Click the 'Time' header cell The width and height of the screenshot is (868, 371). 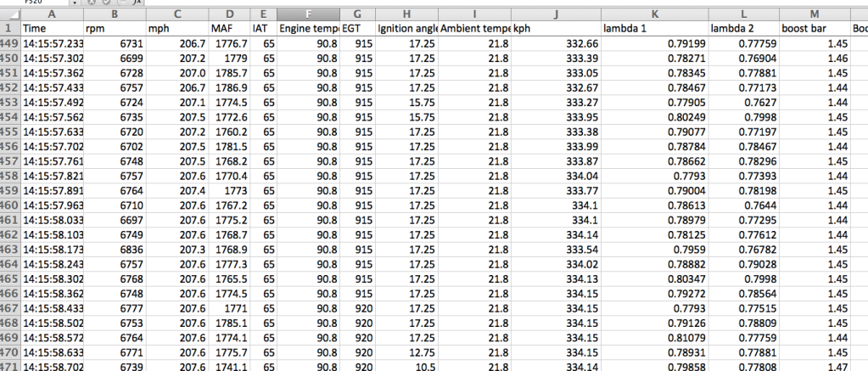click(x=53, y=28)
